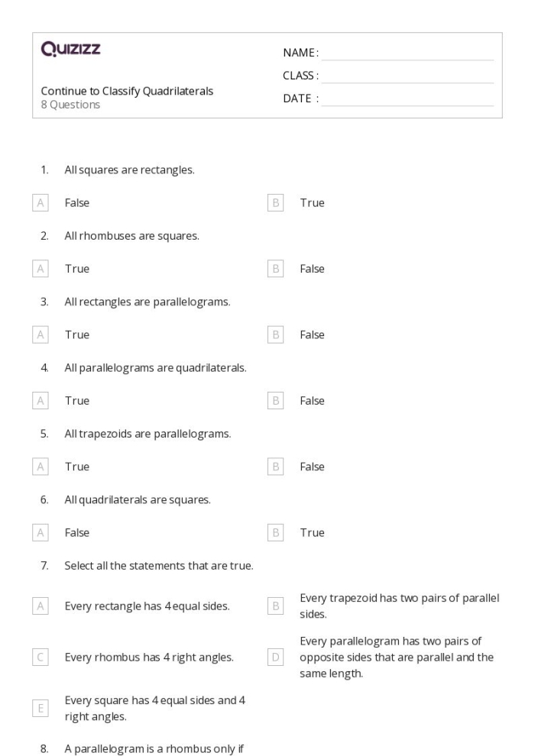Check box E: square equal sides and right angles
The height and width of the screenshot is (756, 535).
tap(41, 708)
